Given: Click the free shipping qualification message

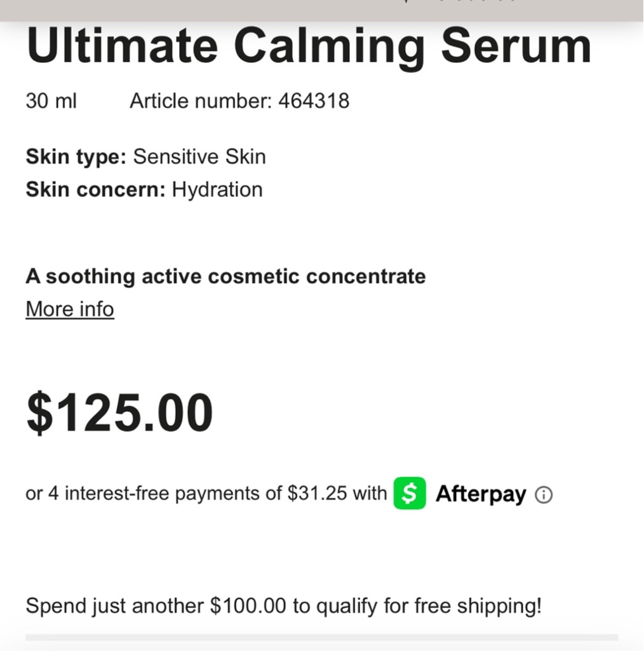Looking at the screenshot, I should pyautogui.click(x=284, y=606).
